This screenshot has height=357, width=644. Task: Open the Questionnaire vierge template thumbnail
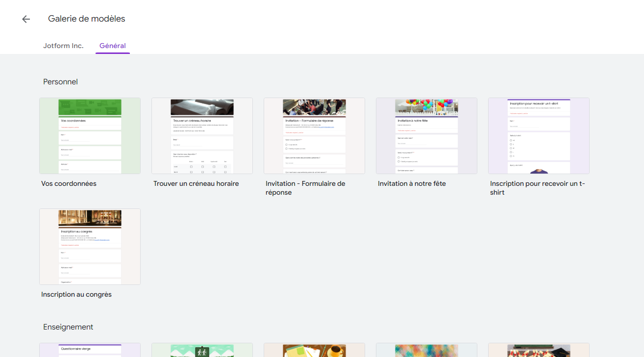coord(90,350)
